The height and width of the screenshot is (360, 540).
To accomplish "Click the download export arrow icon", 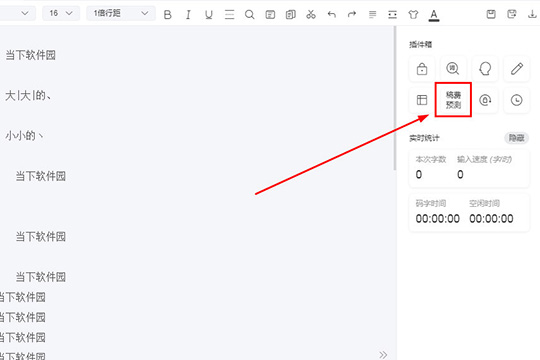I will click(532, 14).
